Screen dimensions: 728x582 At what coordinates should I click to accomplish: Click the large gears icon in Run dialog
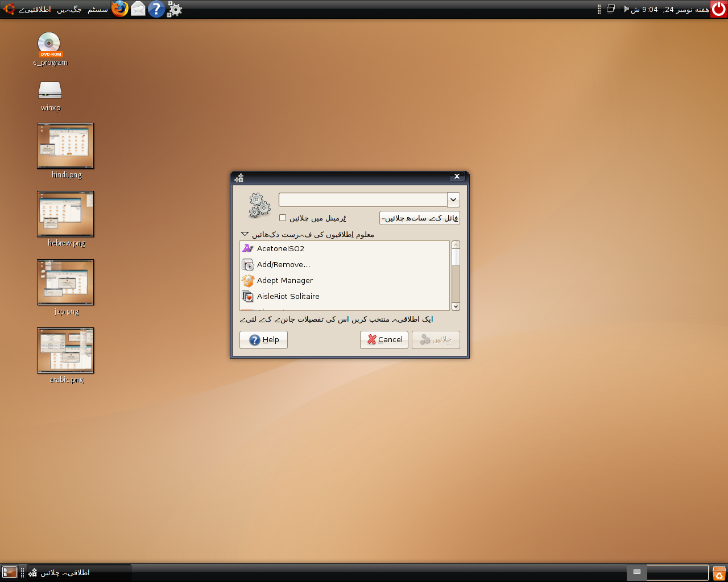[x=259, y=205]
